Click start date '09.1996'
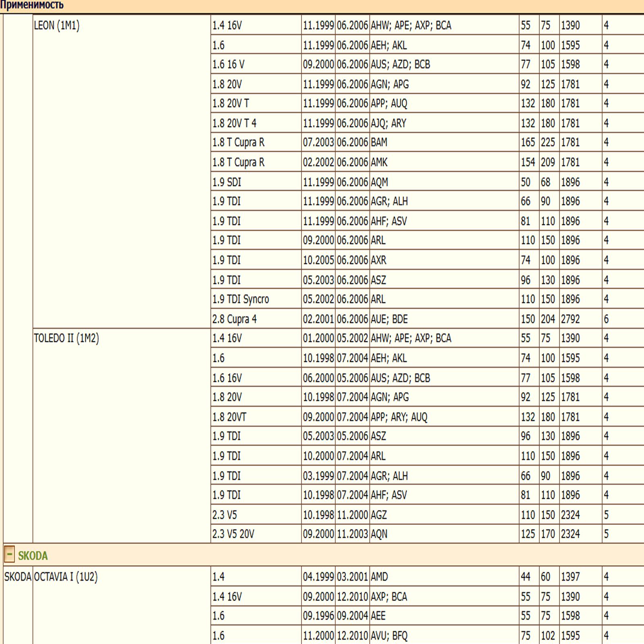This screenshot has width=644, height=644. [x=318, y=616]
